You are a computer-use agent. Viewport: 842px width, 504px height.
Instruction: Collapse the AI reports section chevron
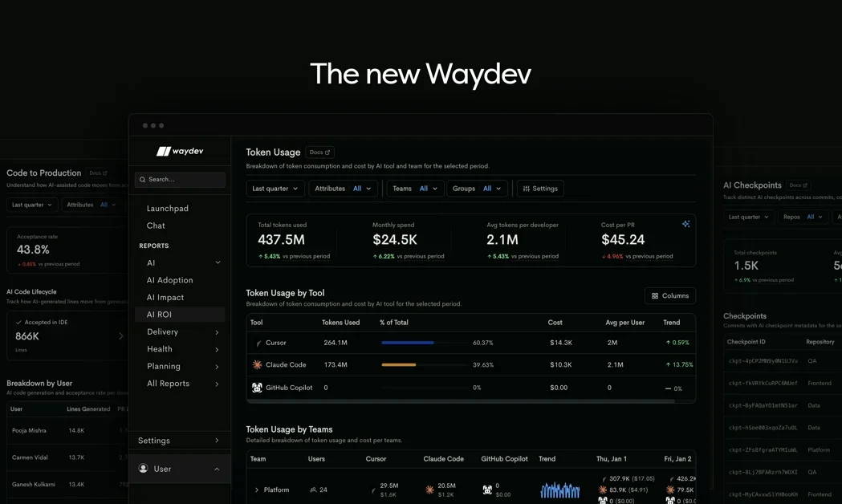coord(218,262)
